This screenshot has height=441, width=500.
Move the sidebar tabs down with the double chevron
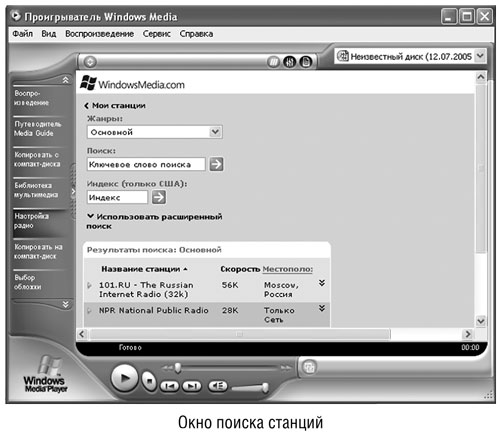click(x=66, y=304)
